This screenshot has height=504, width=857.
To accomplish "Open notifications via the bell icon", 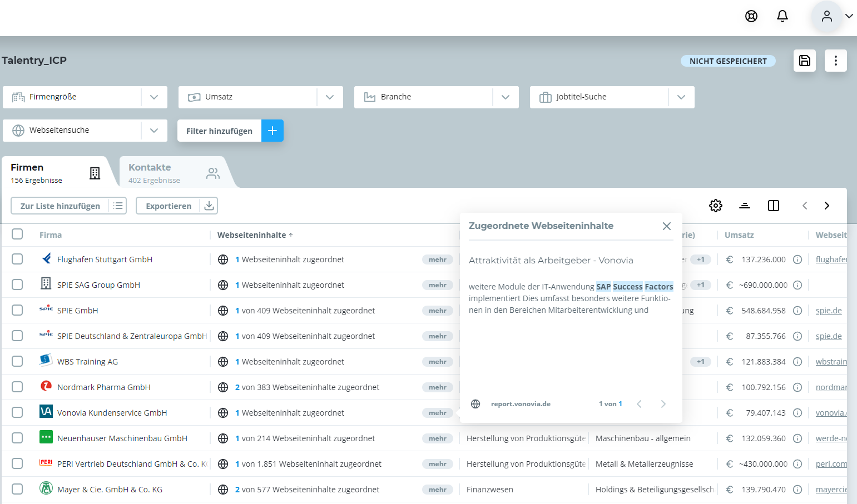I will pyautogui.click(x=782, y=16).
